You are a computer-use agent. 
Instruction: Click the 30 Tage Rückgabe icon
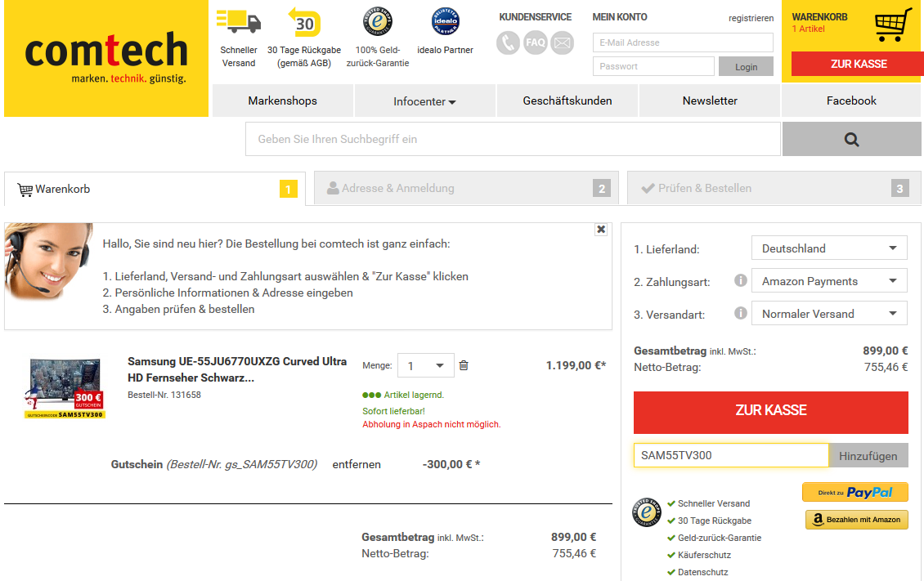tap(304, 22)
